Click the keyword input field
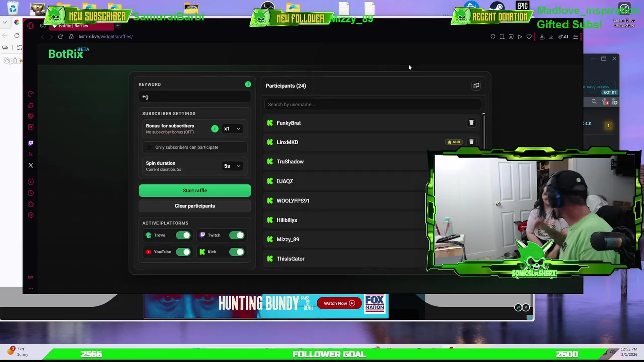Image resolution: width=644 pixels, height=362 pixels. click(x=195, y=97)
